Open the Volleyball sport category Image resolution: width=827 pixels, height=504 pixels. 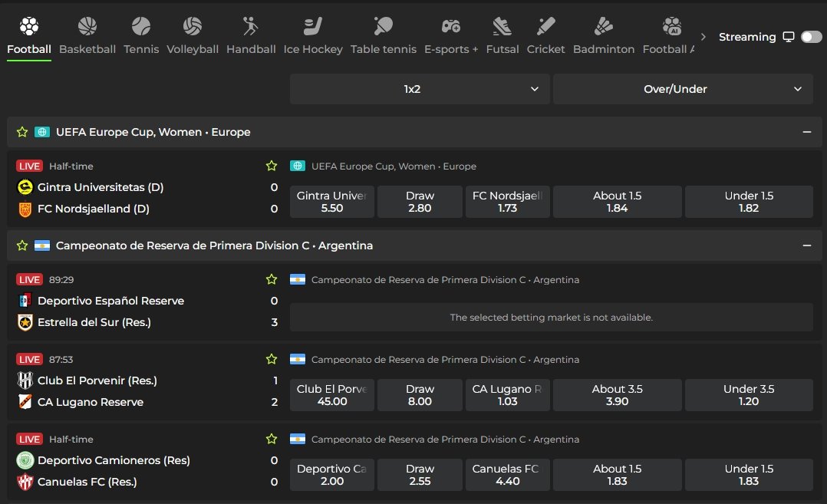click(x=193, y=27)
